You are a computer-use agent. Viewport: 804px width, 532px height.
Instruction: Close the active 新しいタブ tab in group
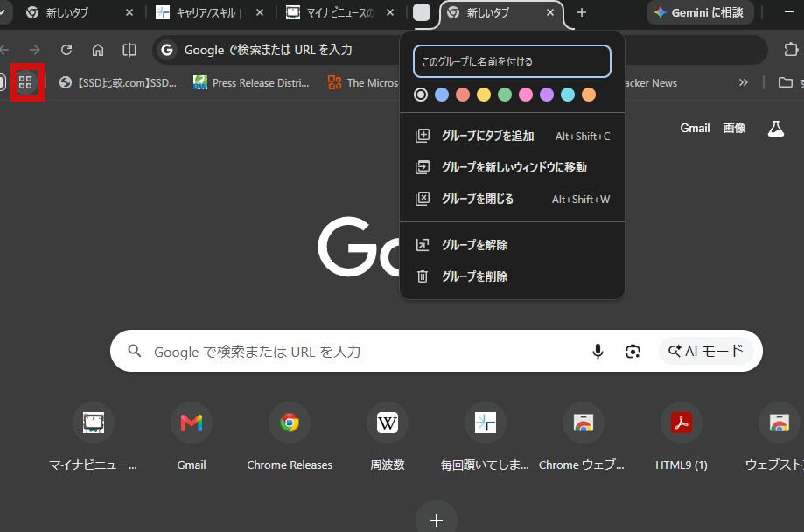(550, 12)
